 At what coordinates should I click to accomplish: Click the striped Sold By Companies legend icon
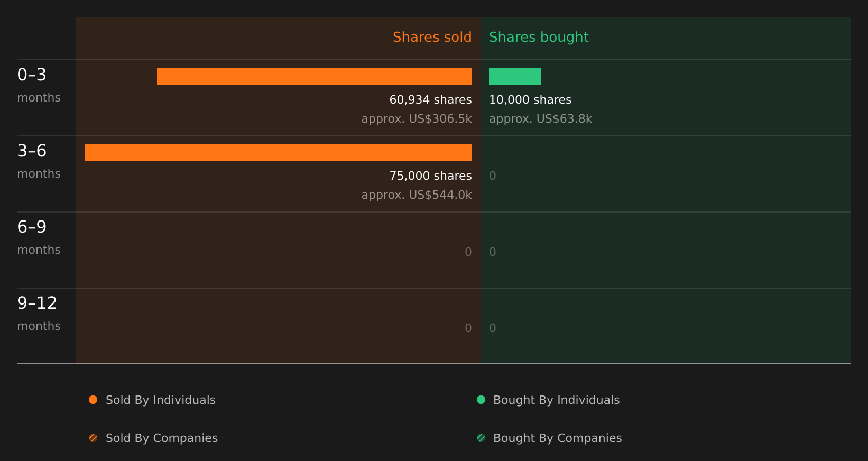93,438
